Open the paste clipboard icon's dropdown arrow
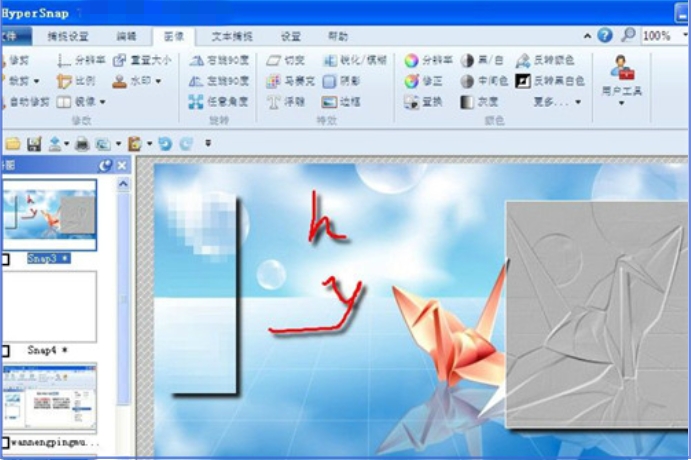Image resolution: width=691 pixels, height=460 pixels. pyautogui.click(x=149, y=144)
